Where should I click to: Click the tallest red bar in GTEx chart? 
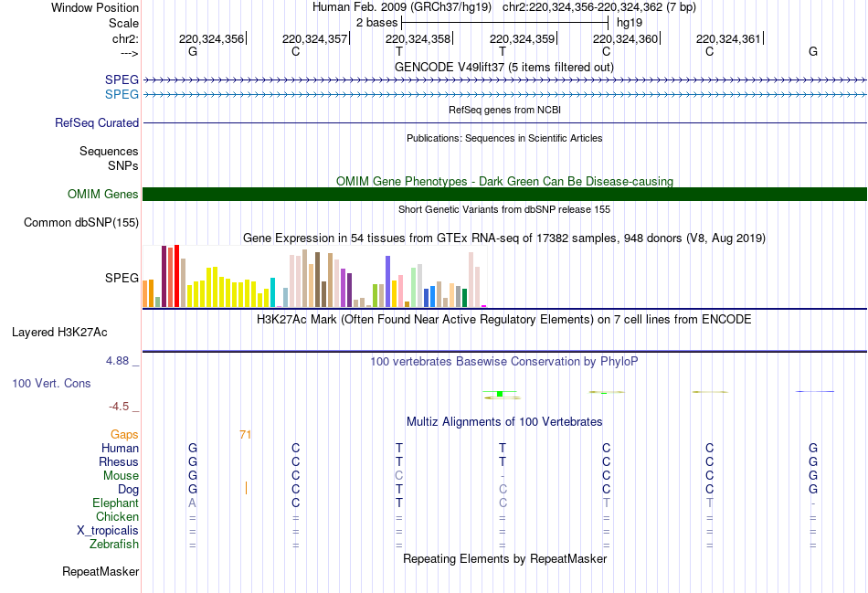pyautogui.click(x=176, y=276)
